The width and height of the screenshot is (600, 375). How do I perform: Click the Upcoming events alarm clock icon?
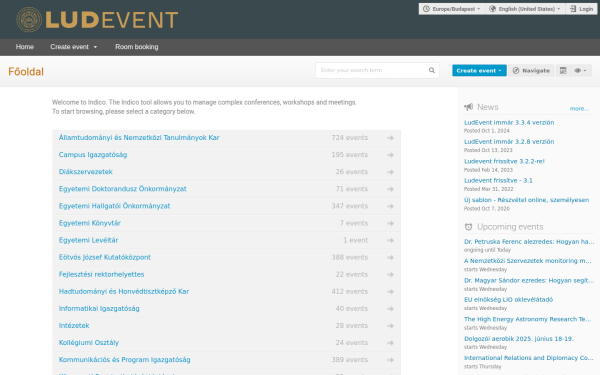click(x=468, y=227)
